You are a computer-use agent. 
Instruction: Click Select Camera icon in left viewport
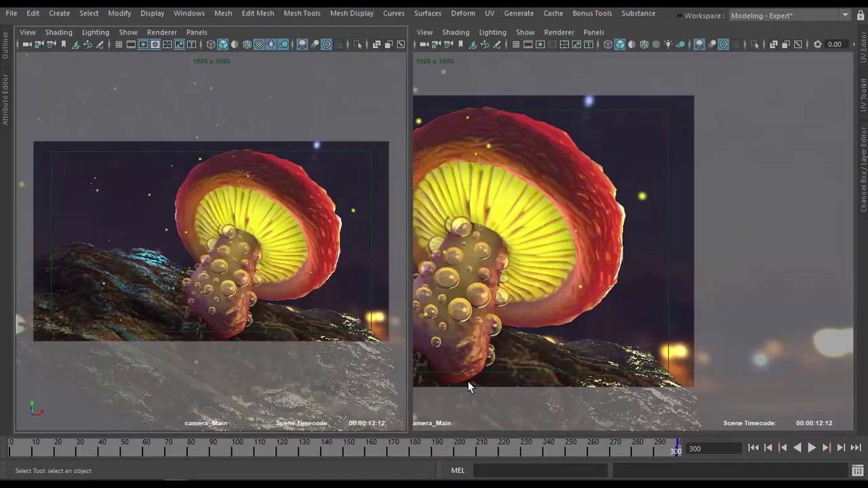27,44
